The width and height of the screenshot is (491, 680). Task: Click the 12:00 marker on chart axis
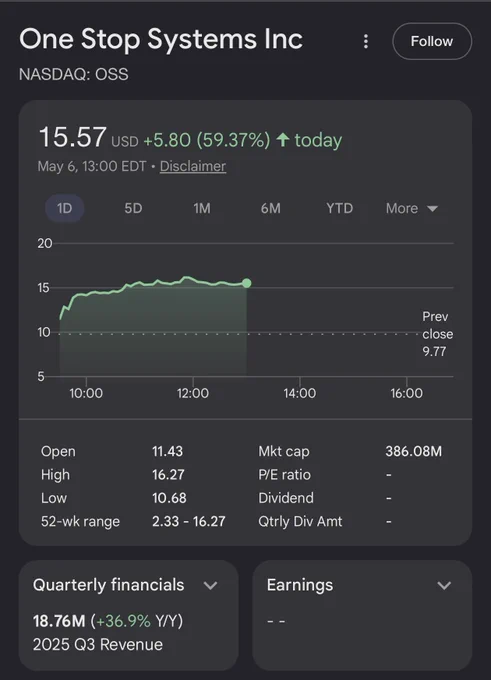pyautogui.click(x=193, y=393)
